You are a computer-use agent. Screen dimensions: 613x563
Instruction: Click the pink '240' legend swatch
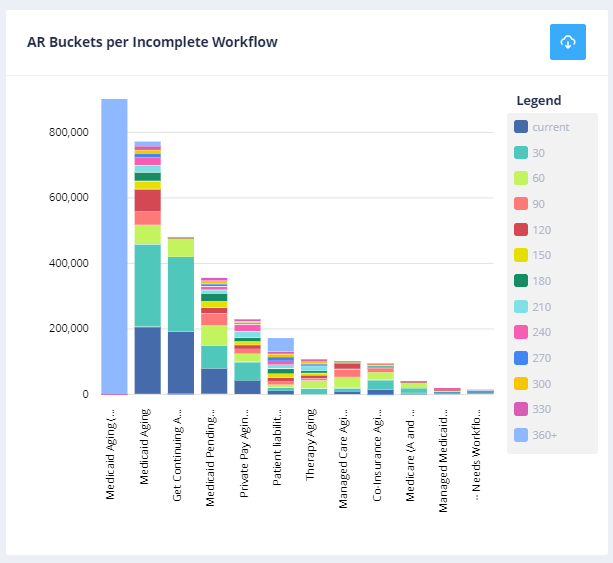pos(520,332)
